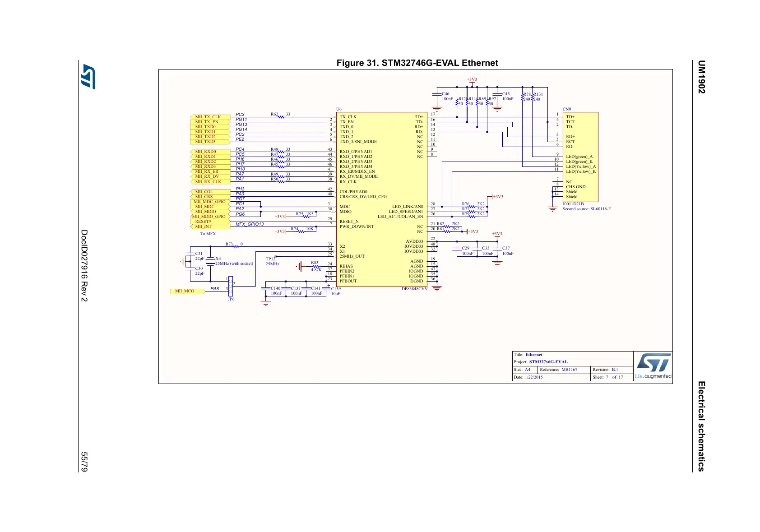Click the J0011D21B connector part number
The height and width of the screenshot is (532, 760).
[x=573, y=204]
